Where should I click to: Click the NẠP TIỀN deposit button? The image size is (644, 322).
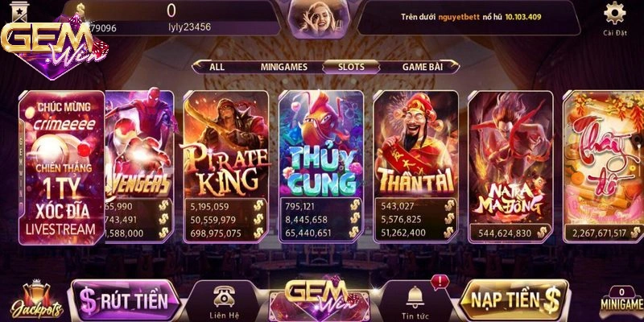514,300
